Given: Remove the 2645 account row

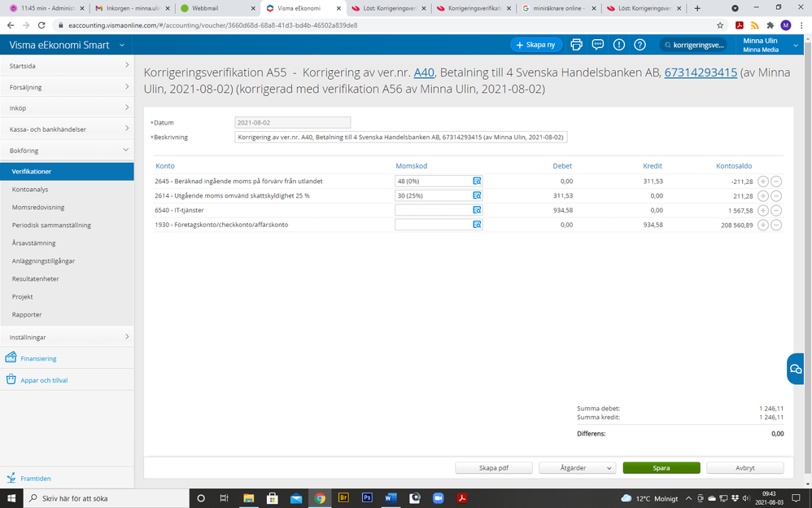Looking at the screenshot, I should pos(775,182).
